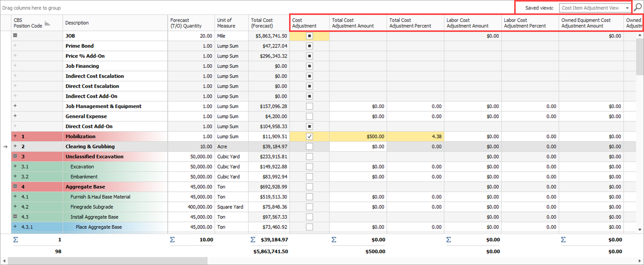Expand the Mobilization row
Image resolution: width=644 pixels, height=265 pixels.
(15, 136)
